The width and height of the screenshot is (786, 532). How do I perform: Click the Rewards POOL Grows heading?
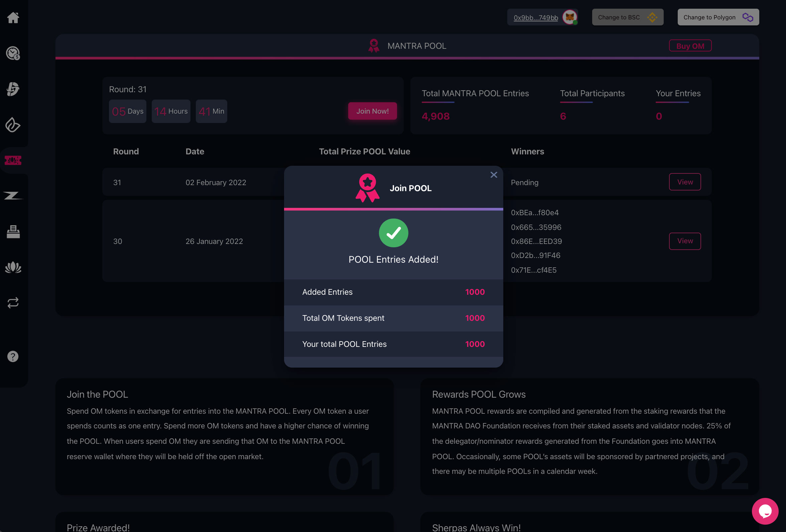pos(479,394)
